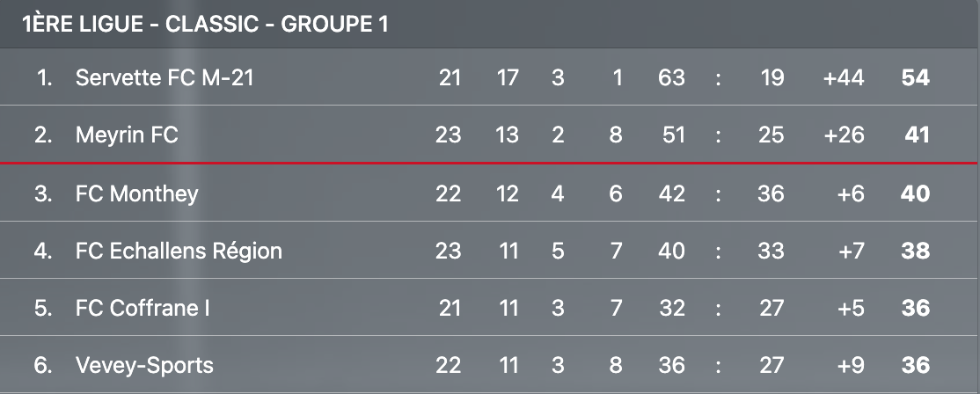Click rank number 6. beside Vevey-Sports
Screen dimensions: 980x394
click(43, 365)
